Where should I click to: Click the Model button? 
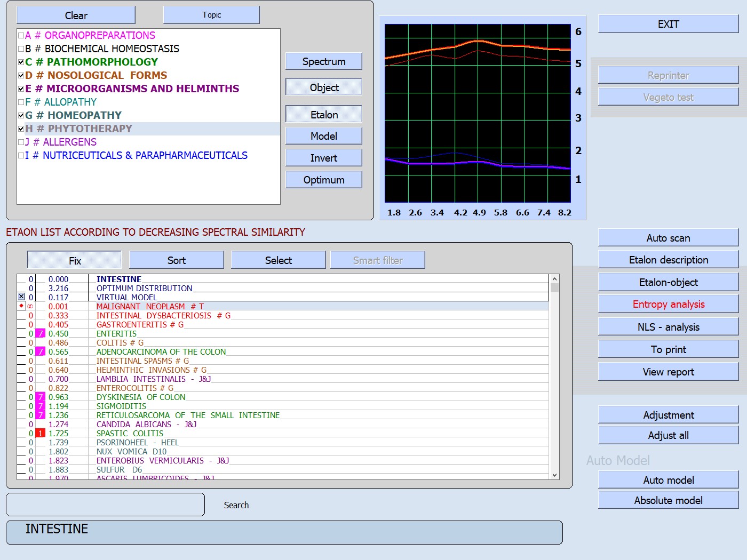pos(324,136)
